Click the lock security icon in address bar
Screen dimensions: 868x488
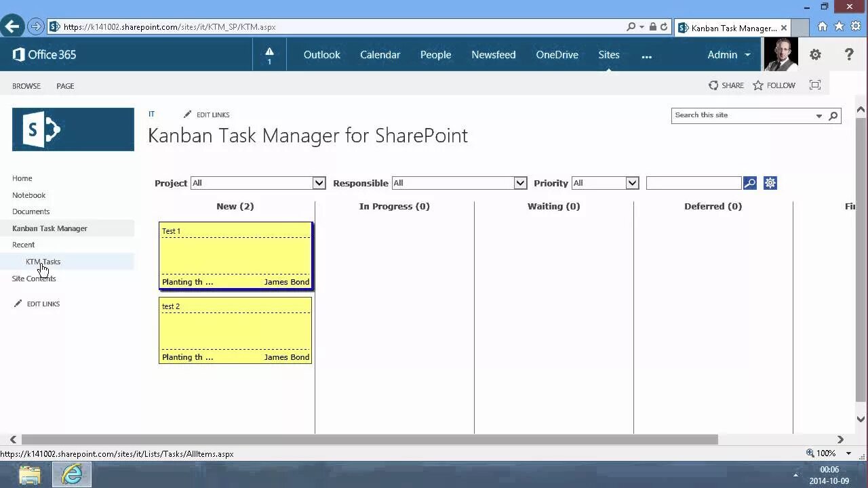(652, 27)
